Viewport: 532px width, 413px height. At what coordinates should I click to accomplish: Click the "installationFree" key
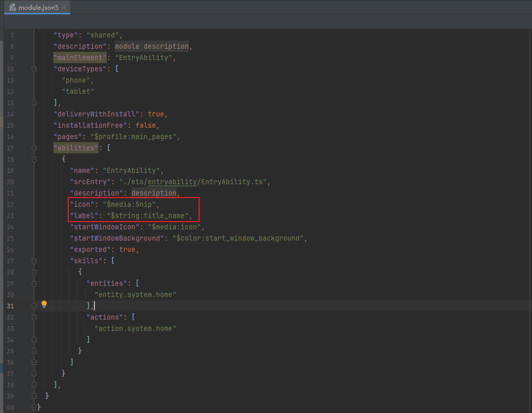coord(90,126)
